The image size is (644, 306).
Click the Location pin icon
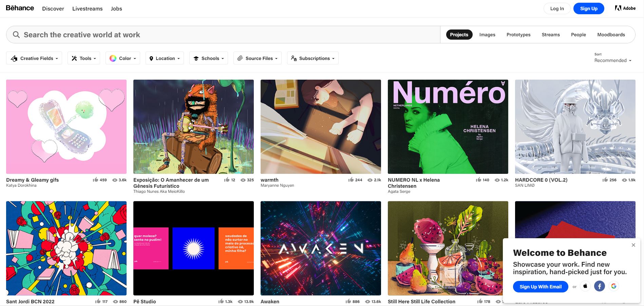pyautogui.click(x=152, y=58)
